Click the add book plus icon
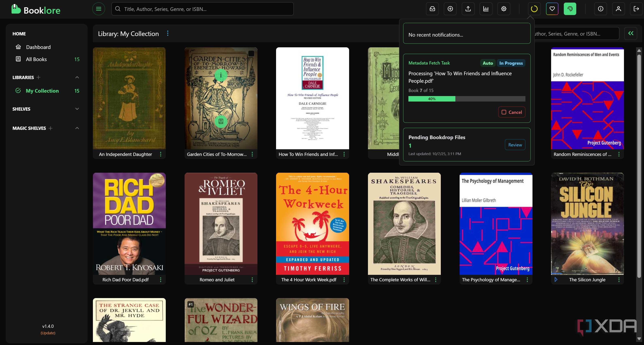This screenshot has height=345, width=644. pos(450,9)
